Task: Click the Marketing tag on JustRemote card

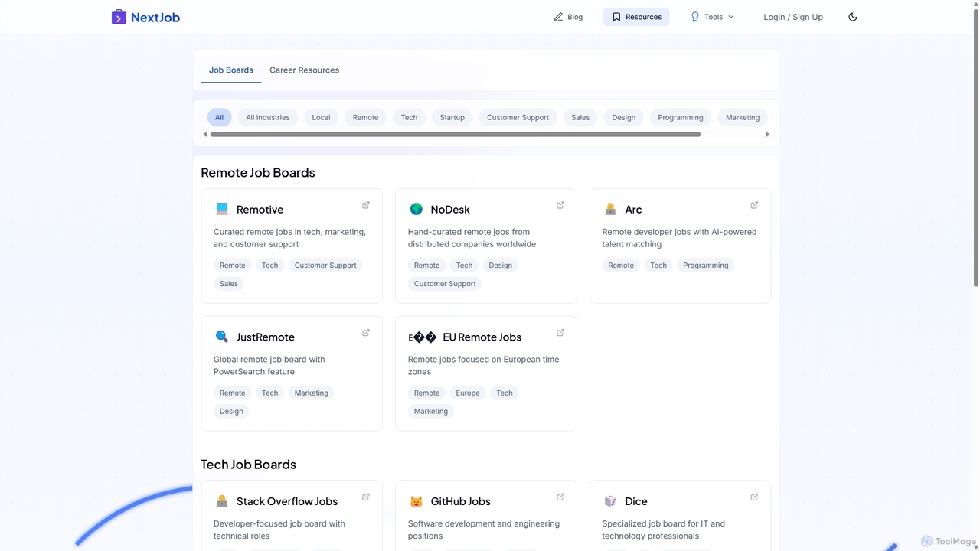Action: click(312, 393)
